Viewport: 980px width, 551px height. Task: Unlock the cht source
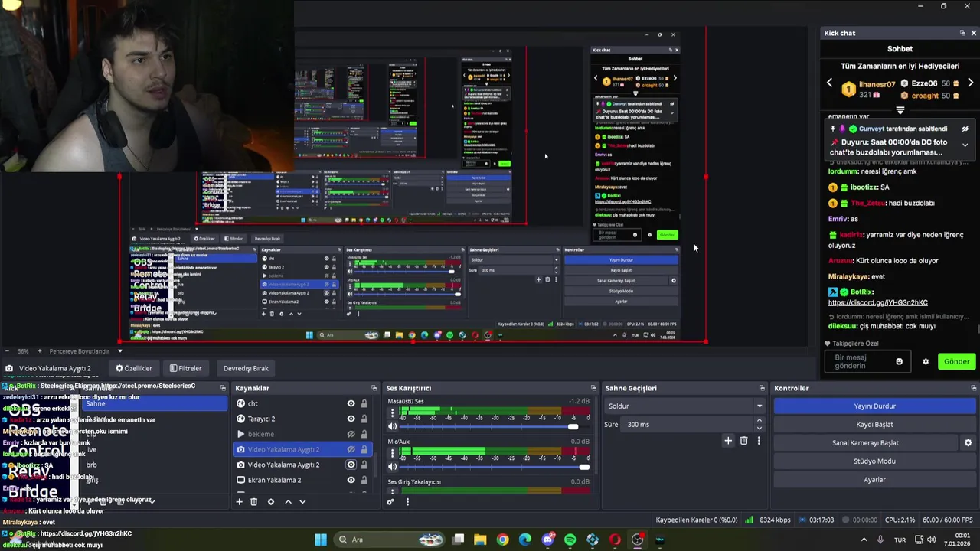coord(364,404)
